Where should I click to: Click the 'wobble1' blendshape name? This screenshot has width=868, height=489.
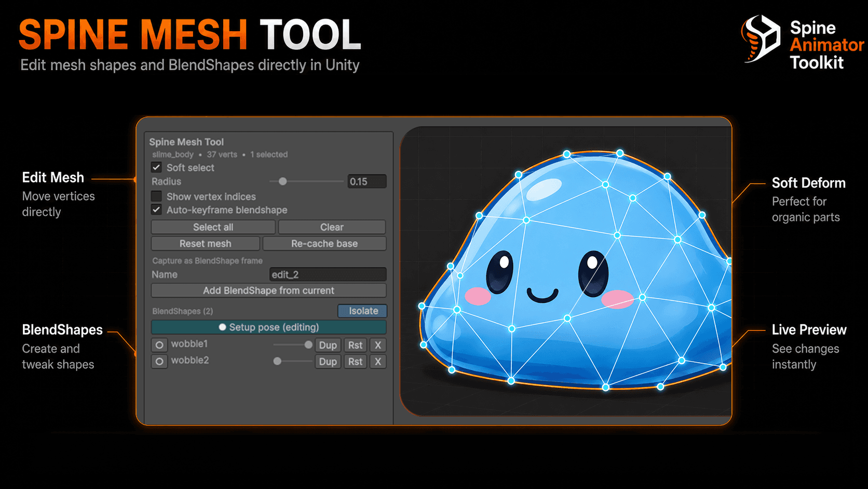(x=189, y=344)
